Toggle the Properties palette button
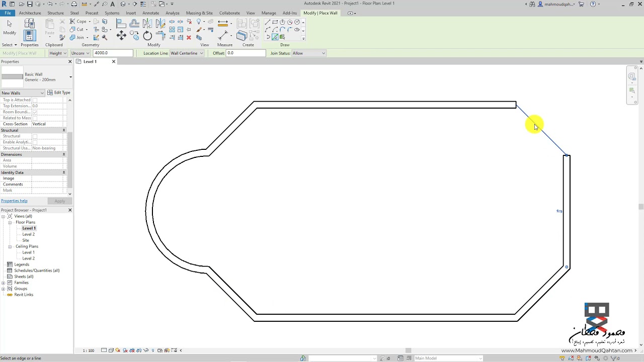 pos(29,35)
